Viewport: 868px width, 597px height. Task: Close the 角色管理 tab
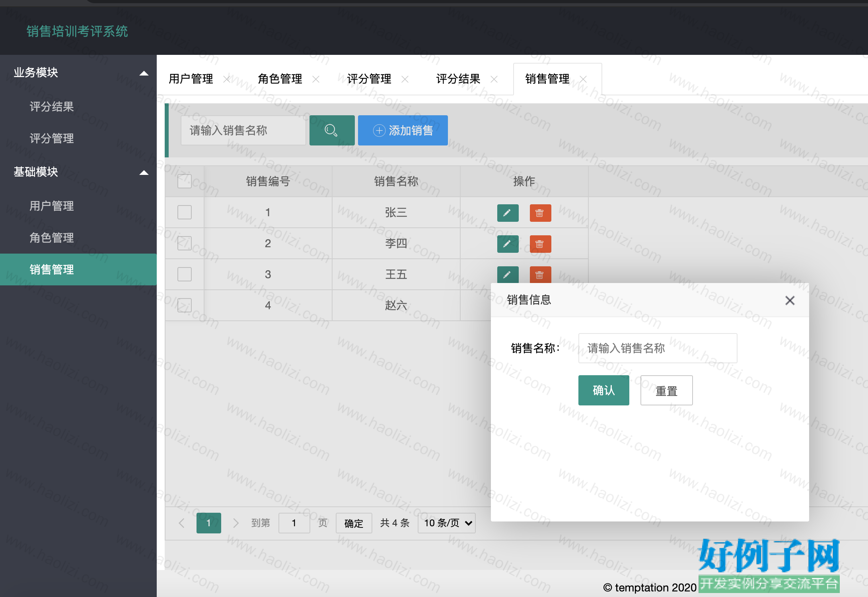click(x=316, y=79)
